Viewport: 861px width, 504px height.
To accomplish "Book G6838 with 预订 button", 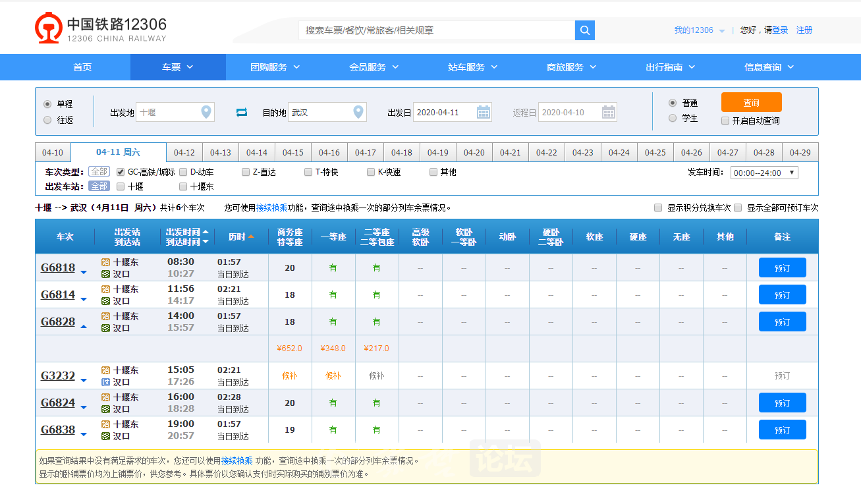I will pos(782,430).
